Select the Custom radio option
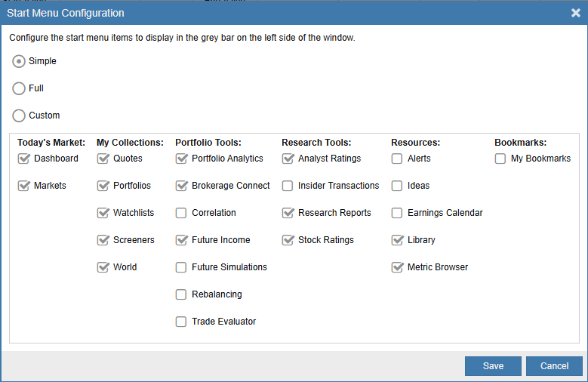Image resolution: width=588 pixels, height=382 pixels. coord(19,116)
